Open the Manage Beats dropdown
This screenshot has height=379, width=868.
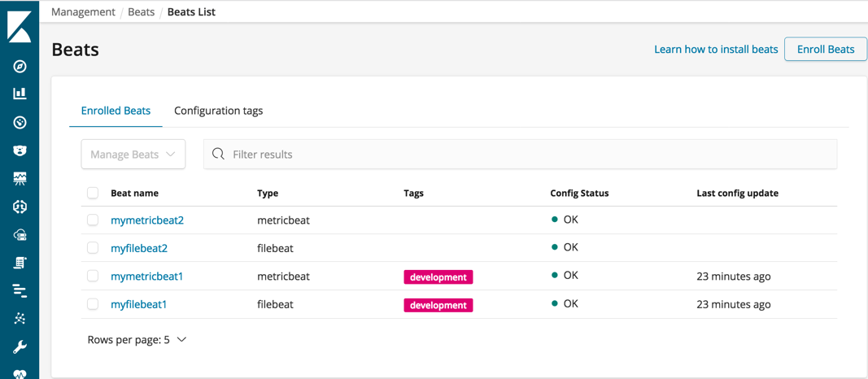pyautogui.click(x=133, y=155)
